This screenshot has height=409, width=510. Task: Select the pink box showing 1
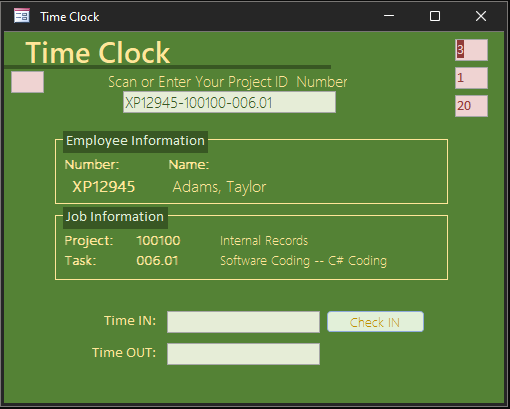click(x=471, y=78)
